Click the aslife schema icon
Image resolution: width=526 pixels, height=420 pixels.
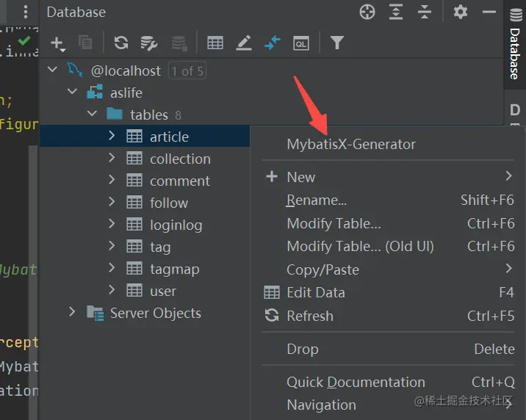pyautogui.click(x=95, y=92)
